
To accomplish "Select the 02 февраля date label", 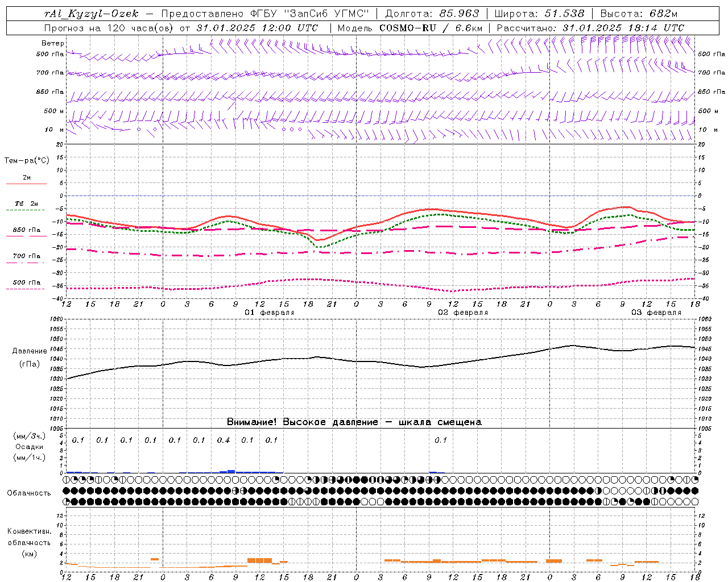I will 463,313.
